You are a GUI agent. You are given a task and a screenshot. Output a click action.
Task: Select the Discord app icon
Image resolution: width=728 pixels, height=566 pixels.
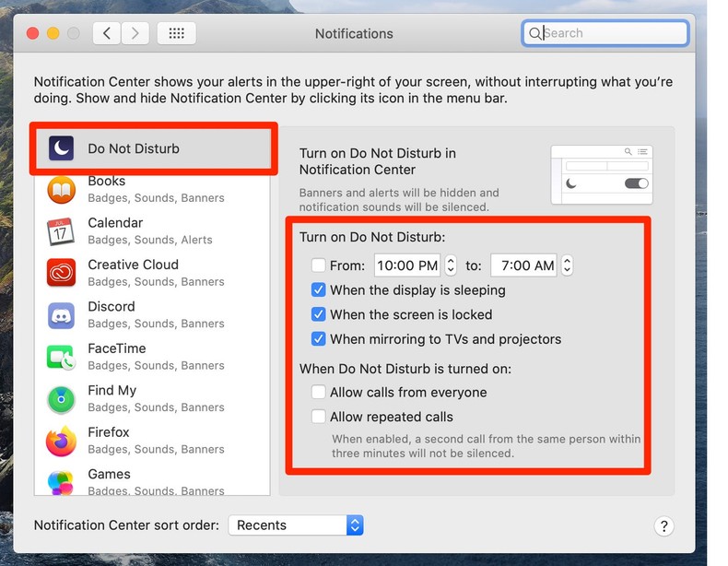[x=61, y=315]
